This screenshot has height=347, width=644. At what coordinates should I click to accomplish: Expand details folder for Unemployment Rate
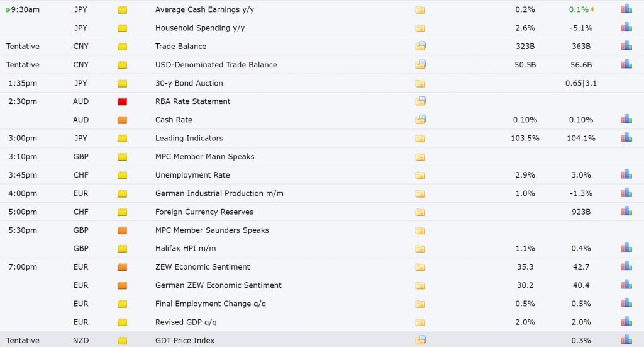click(419, 175)
